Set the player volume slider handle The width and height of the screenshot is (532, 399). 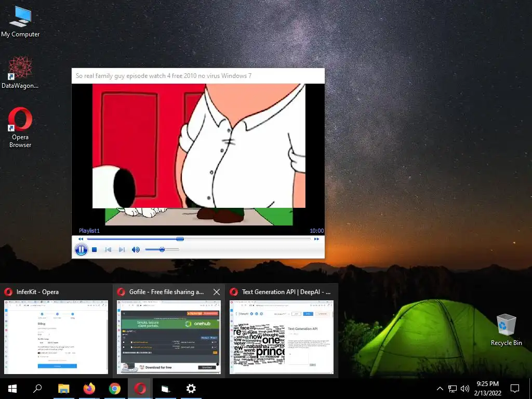click(x=162, y=250)
